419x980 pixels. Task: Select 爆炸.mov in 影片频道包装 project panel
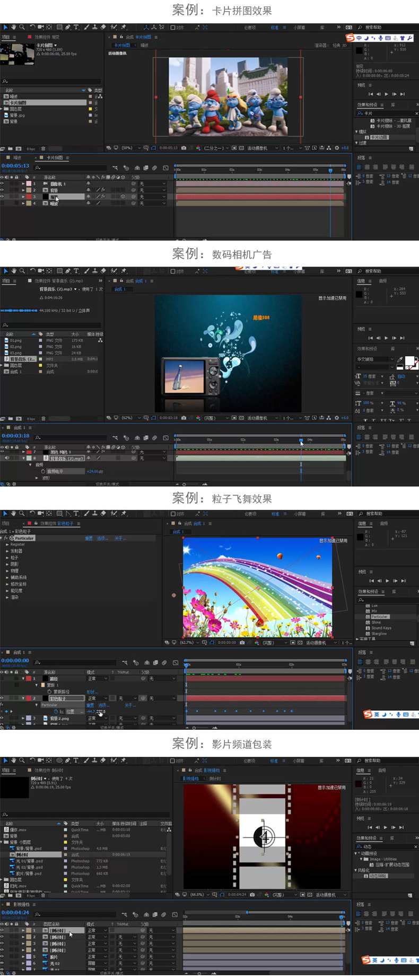(18, 829)
